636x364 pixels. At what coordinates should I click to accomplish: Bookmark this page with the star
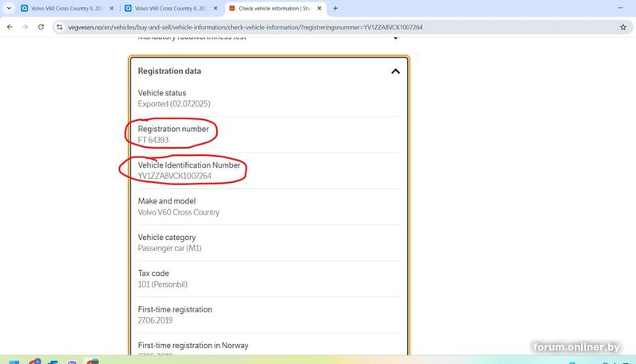coord(623,27)
